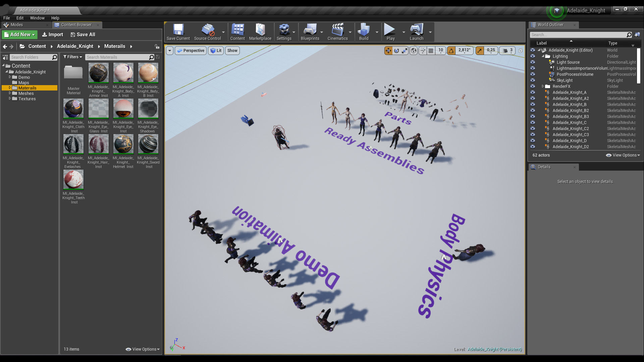Toggle rotation snapping angle icon

[x=451, y=51]
